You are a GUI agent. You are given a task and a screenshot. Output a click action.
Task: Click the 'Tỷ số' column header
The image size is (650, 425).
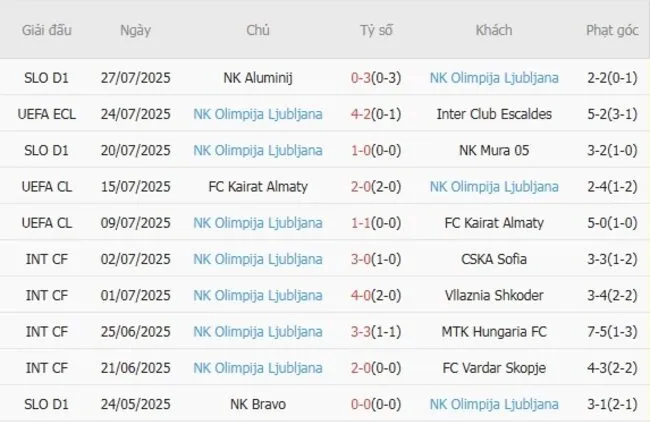pyautogui.click(x=376, y=30)
